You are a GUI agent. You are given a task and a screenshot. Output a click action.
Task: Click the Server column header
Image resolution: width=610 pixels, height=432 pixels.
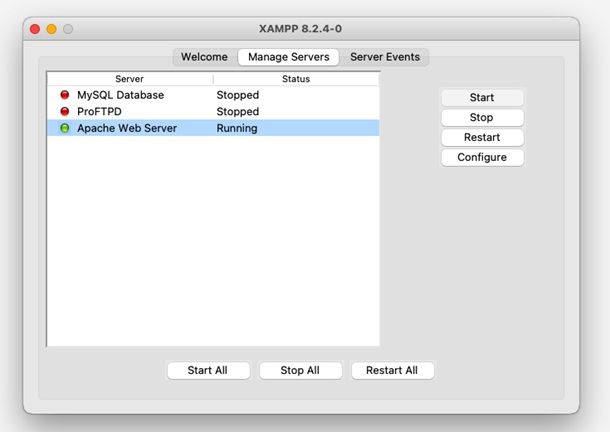coord(130,78)
